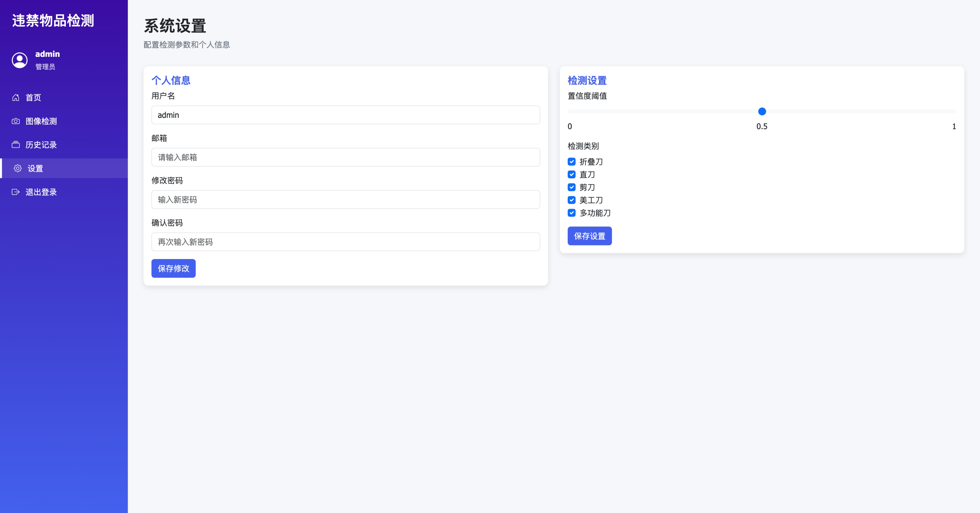
Task: Open the 首页 menu item
Action: (x=33, y=97)
